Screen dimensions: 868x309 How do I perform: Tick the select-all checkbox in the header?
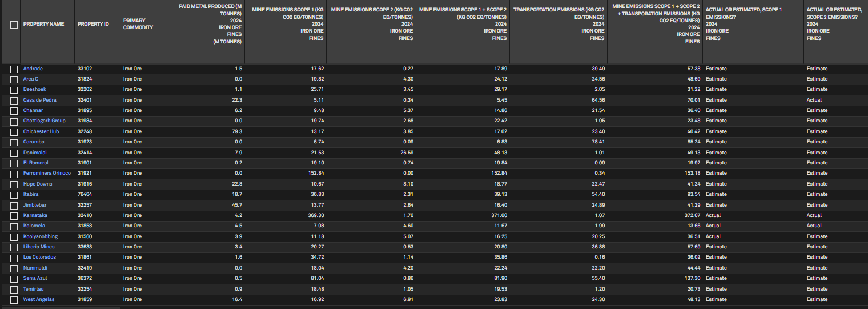click(14, 25)
